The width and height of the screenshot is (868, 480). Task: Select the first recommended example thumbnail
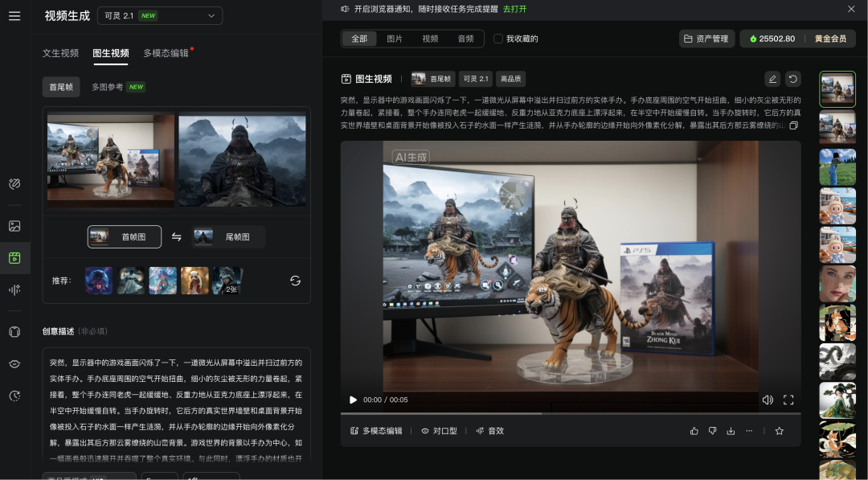point(99,281)
